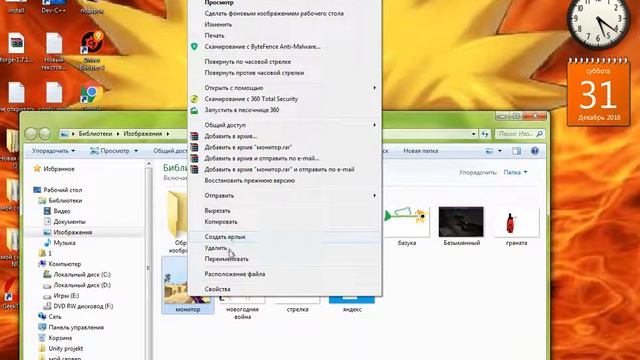The image size is (640, 360).
Task: Select Локальный диск (C:) in tree
Action: (82, 275)
